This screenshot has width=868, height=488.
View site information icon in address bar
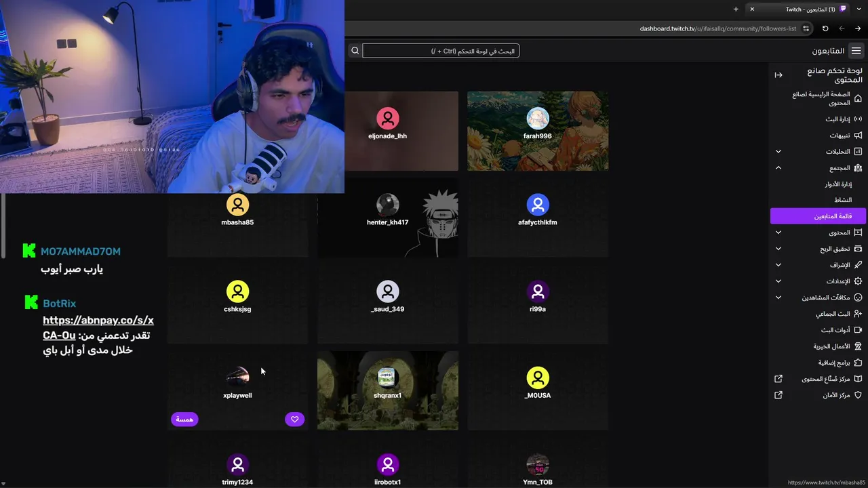[x=806, y=28]
